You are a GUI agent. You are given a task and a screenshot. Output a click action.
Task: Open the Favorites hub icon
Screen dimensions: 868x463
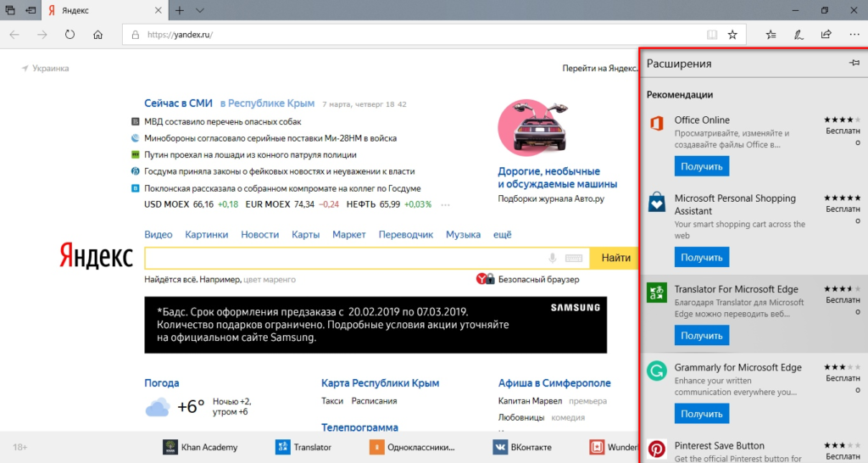pos(771,34)
